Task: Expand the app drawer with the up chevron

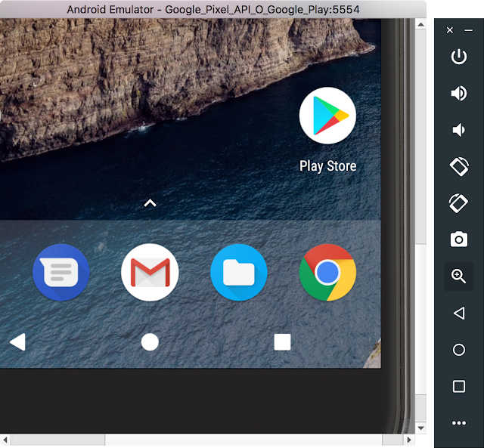Action: [150, 203]
